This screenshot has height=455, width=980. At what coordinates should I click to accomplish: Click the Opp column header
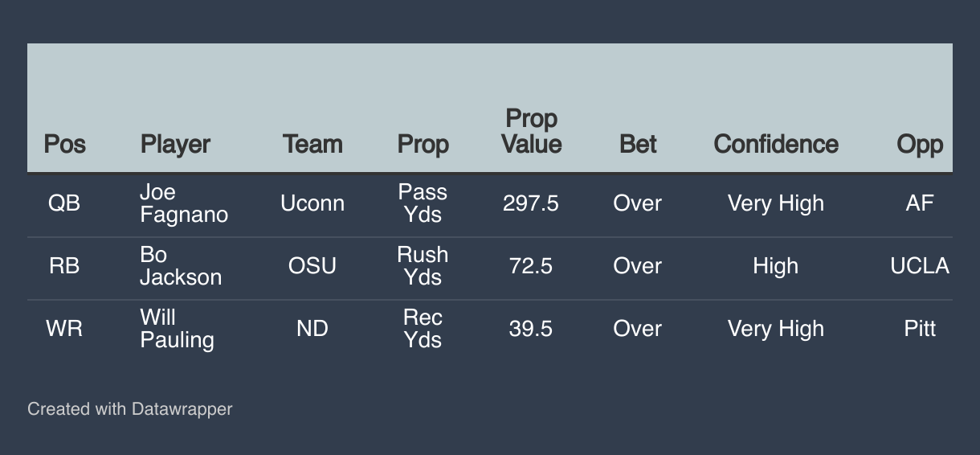[920, 145]
